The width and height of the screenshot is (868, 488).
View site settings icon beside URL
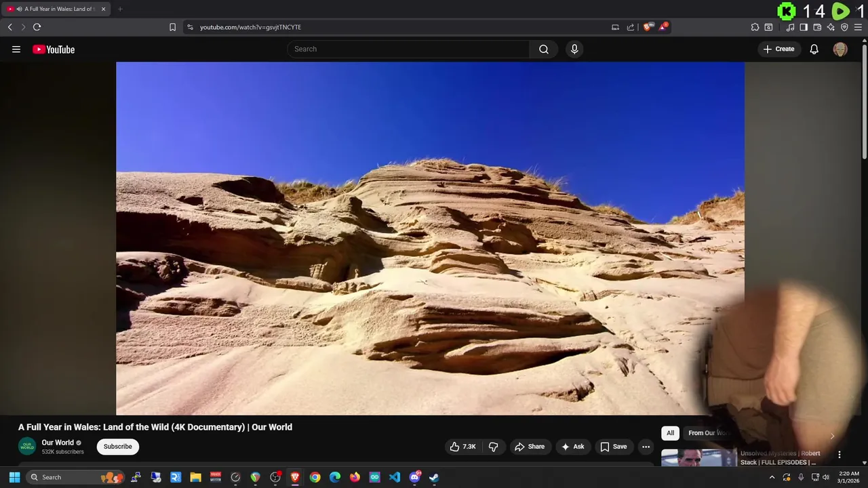coord(190,27)
